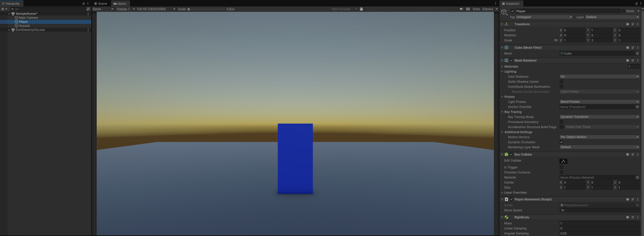Switch to the Scene tab
This screenshot has width=644, height=236.
pos(101,3)
